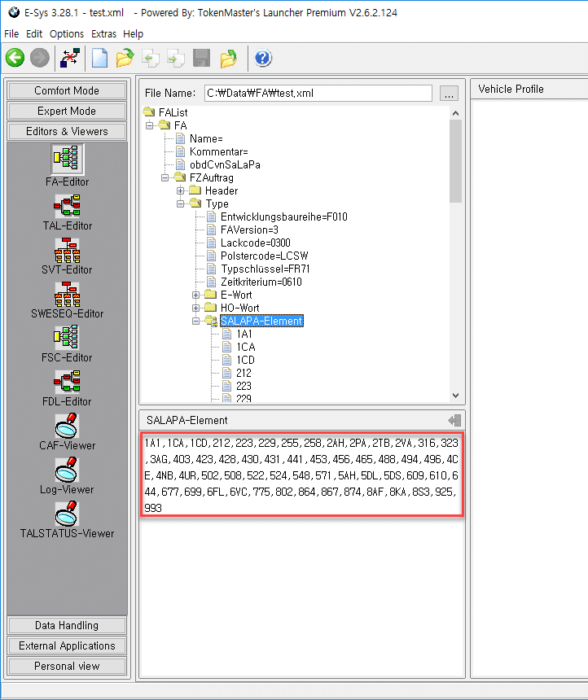
Task: Collapse the SALAPA-Element node
Action: point(195,321)
